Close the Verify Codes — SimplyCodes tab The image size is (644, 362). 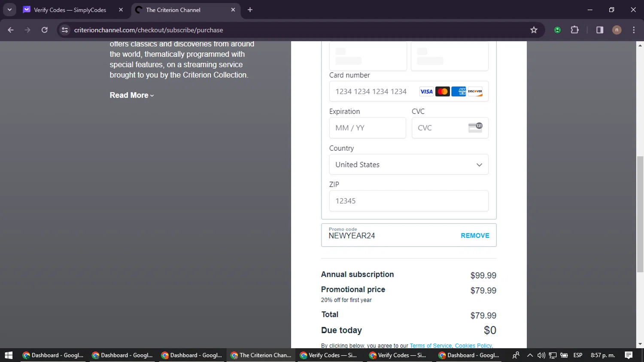(x=121, y=10)
